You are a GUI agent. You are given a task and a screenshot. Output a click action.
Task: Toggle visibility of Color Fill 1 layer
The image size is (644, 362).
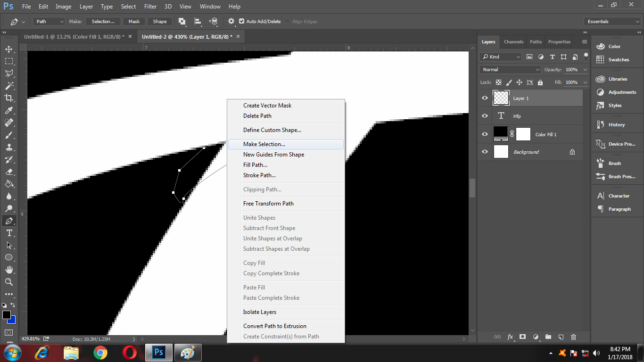[484, 133]
